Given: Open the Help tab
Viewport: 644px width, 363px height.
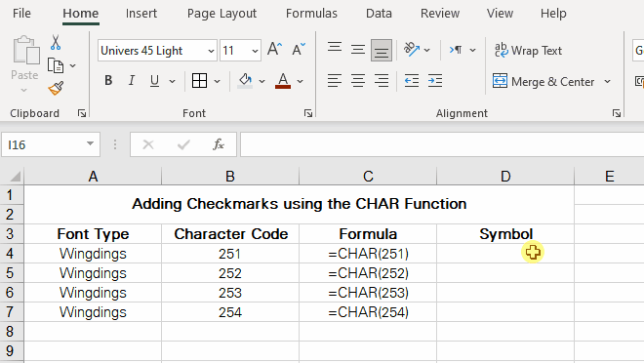Looking at the screenshot, I should click(553, 14).
